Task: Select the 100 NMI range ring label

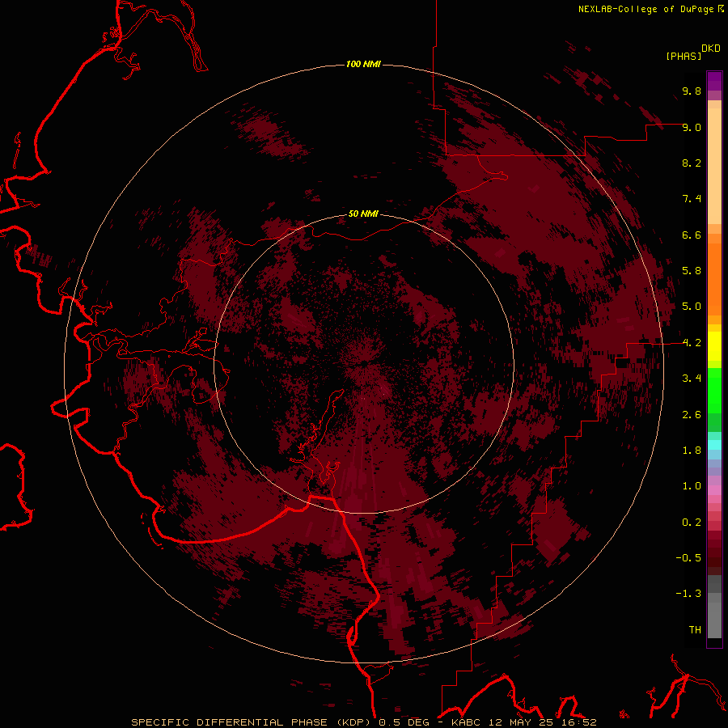Action: click(363, 64)
